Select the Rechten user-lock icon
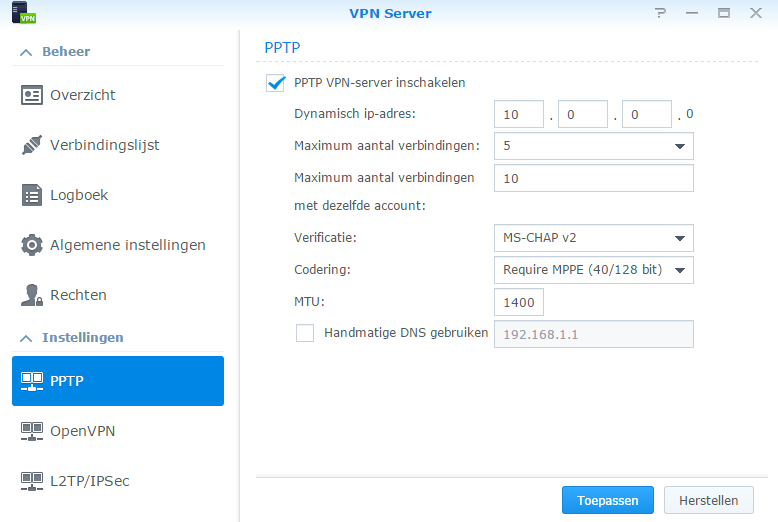This screenshot has height=522, width=778. pyautogui.click(x=32, y=295)
